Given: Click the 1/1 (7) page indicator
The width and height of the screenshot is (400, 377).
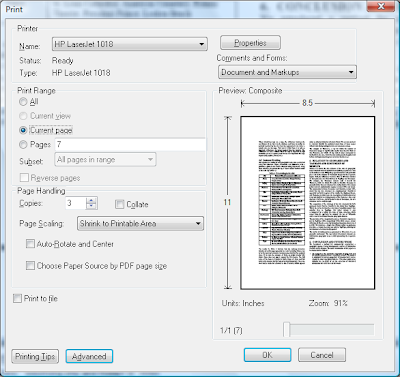Looking at the screenshot, I should (x=231, y=330).
